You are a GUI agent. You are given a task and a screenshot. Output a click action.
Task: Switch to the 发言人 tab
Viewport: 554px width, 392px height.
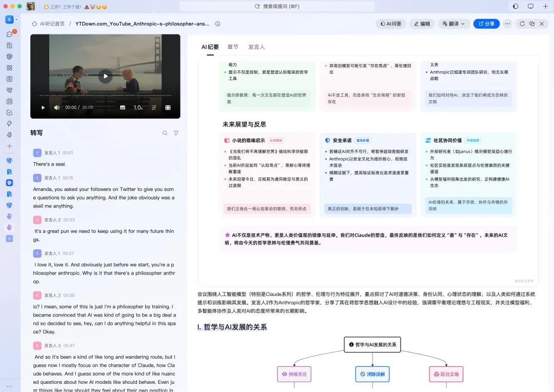pos(256,47)
